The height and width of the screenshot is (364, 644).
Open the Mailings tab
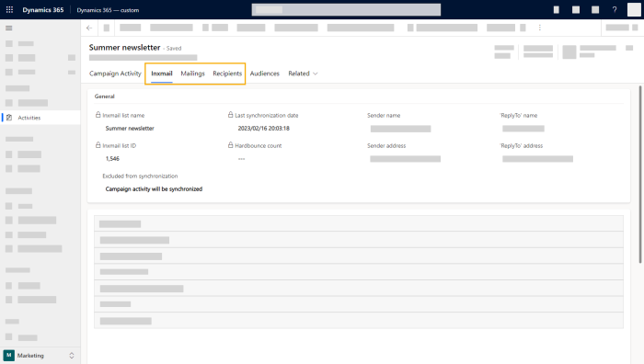coord(192,74)
